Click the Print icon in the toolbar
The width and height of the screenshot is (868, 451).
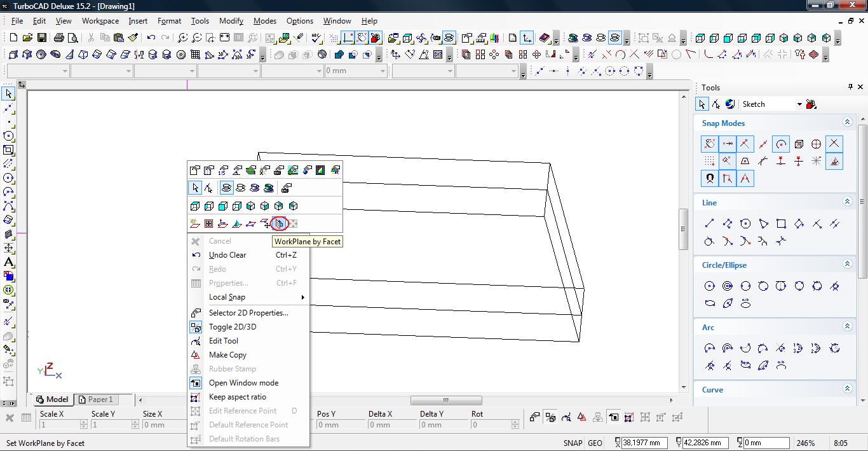(59, 38)
